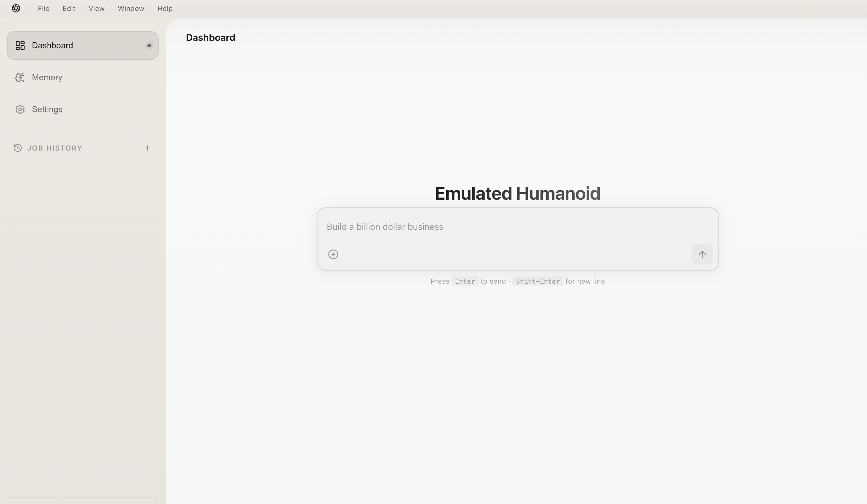
Task: Open Settings from the sidebar
Action: click(x=47, y=109)
